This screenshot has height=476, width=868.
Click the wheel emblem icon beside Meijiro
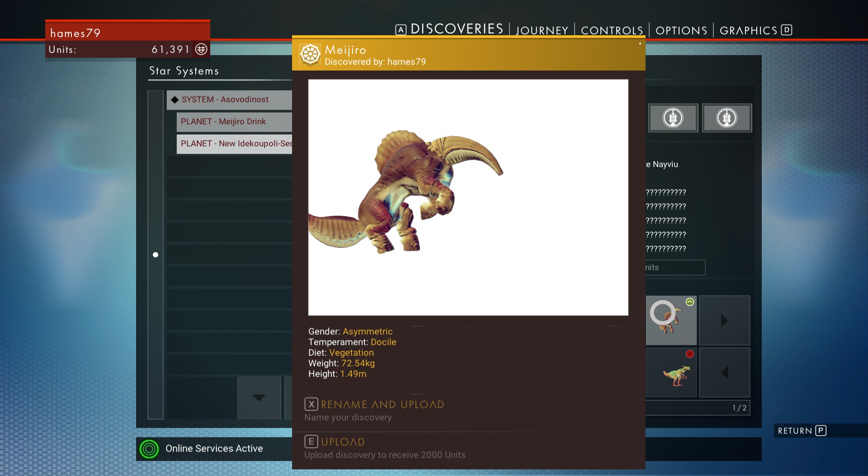coord(310,54)
